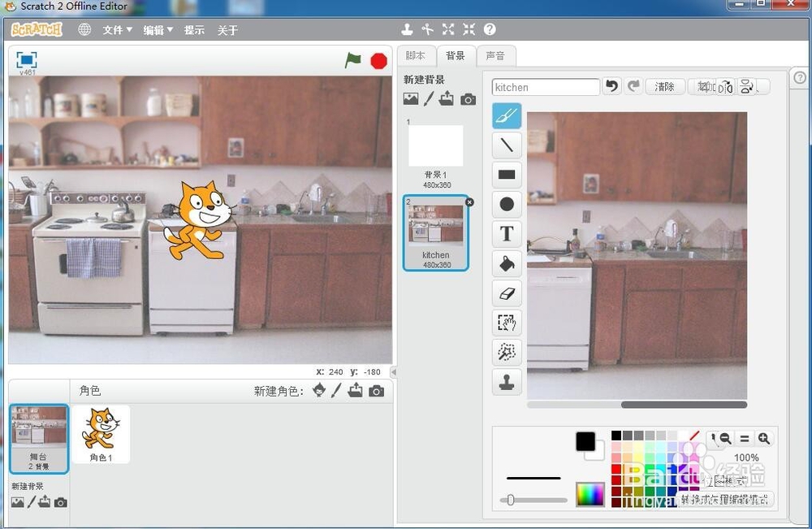
Task: Zoom out the paint canvas
Action: [725, 439]
